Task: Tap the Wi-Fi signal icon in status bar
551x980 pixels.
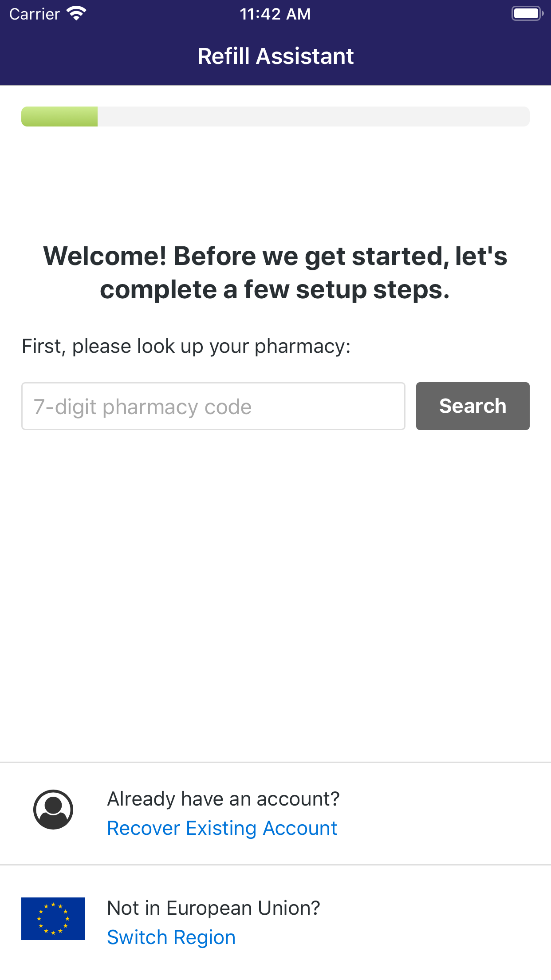Action: click(76, 14)
